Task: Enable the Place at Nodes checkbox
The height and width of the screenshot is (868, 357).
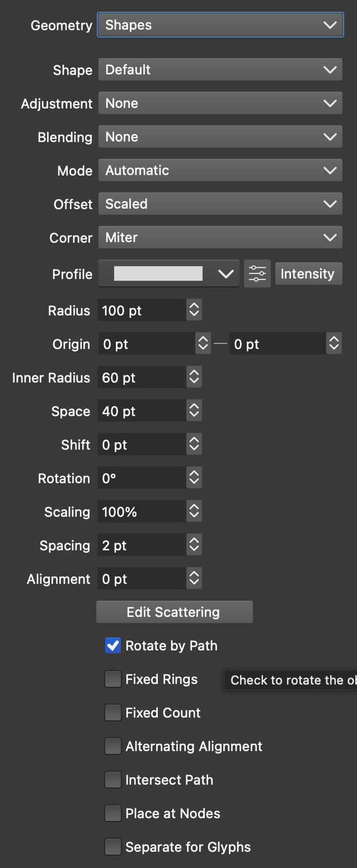Action: pos(113,814)
